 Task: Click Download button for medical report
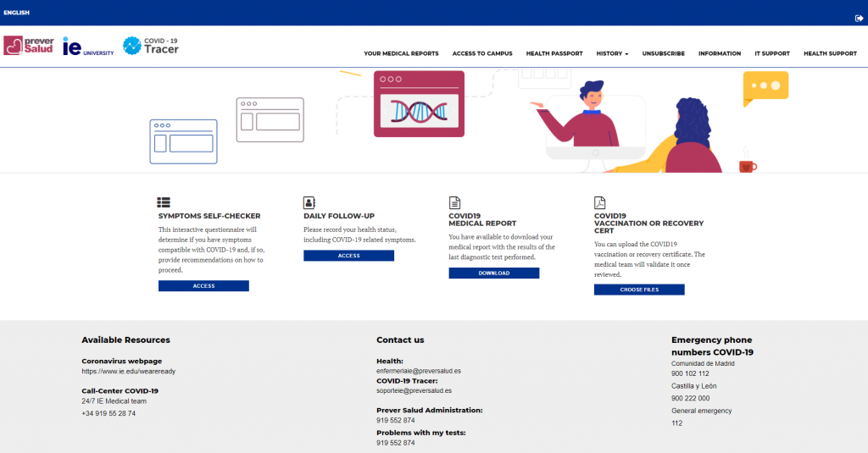[494, 273]
